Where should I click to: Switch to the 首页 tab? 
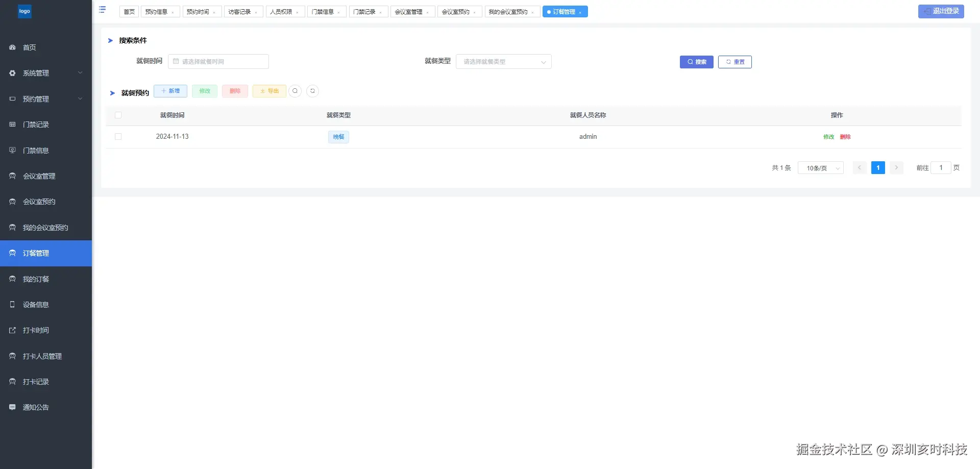[x=129, y=12]
